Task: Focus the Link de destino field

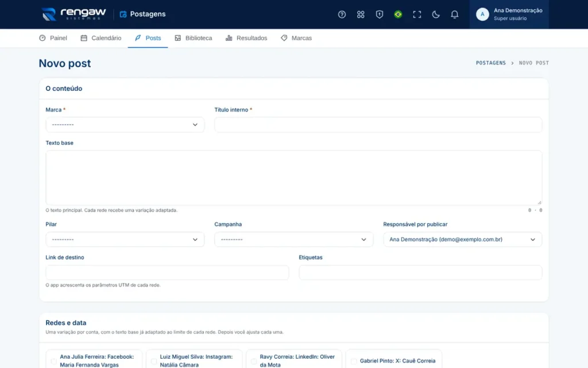Action: click(167, 273)
